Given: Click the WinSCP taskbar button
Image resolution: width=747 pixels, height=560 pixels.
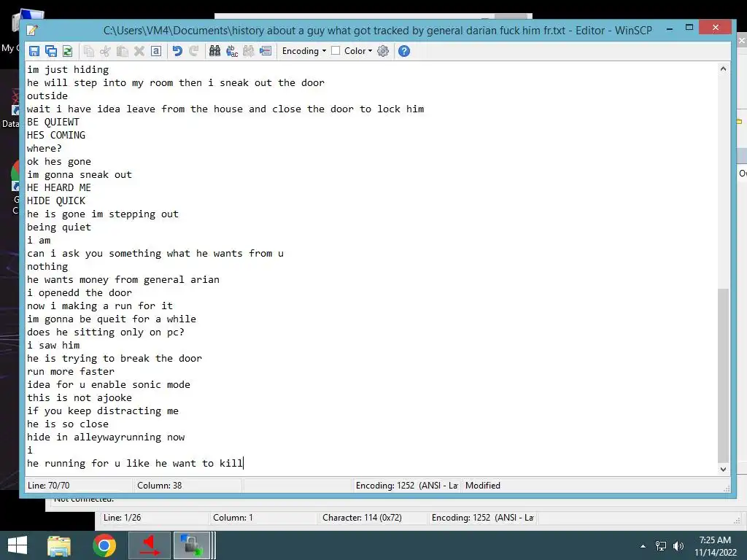Looking at the screenshot, I should click(x=192, y=545).
